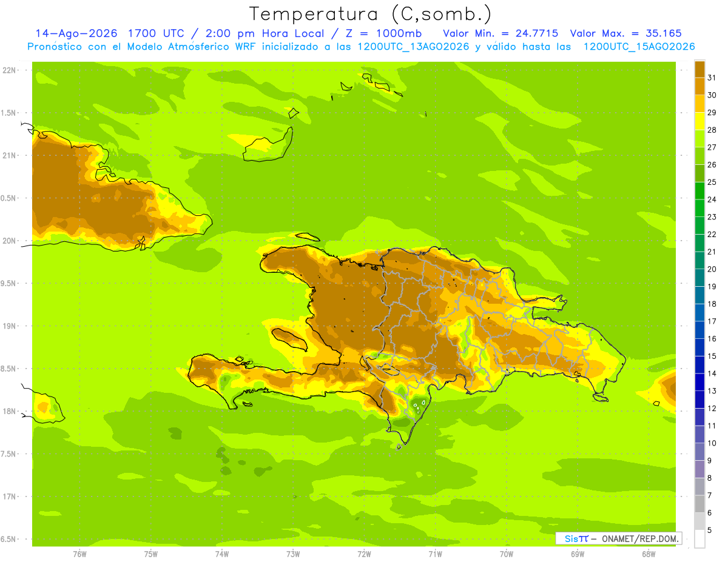Click legend value '28'
Image resolution: width=728 pixels, height=562 pixels.
pos(712,130)
